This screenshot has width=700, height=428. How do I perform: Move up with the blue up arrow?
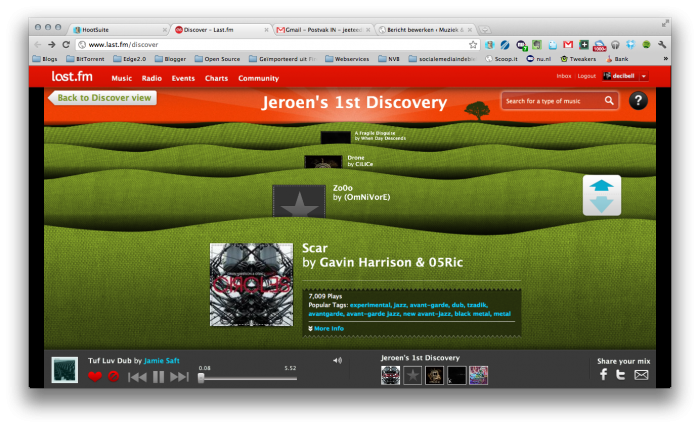[x=601, y=186]
